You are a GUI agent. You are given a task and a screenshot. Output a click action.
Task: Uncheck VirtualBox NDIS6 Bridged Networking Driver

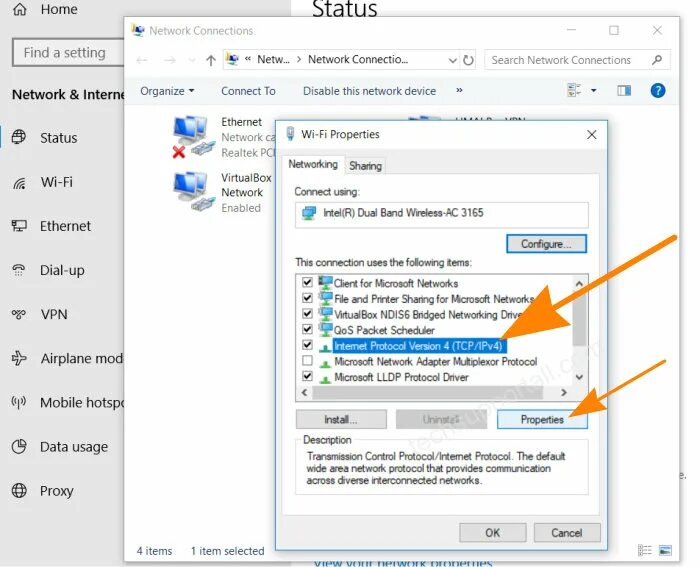[307, 313]
